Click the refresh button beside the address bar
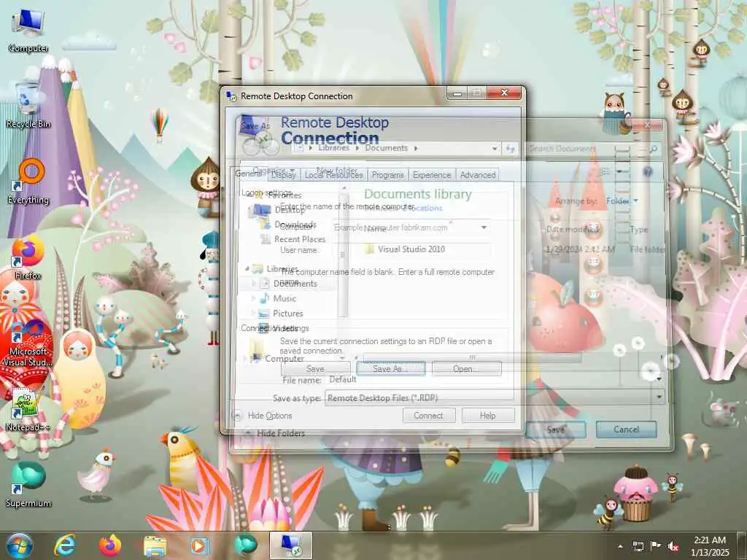This screenshot has height=560, width=747. [x=510, y=149]
